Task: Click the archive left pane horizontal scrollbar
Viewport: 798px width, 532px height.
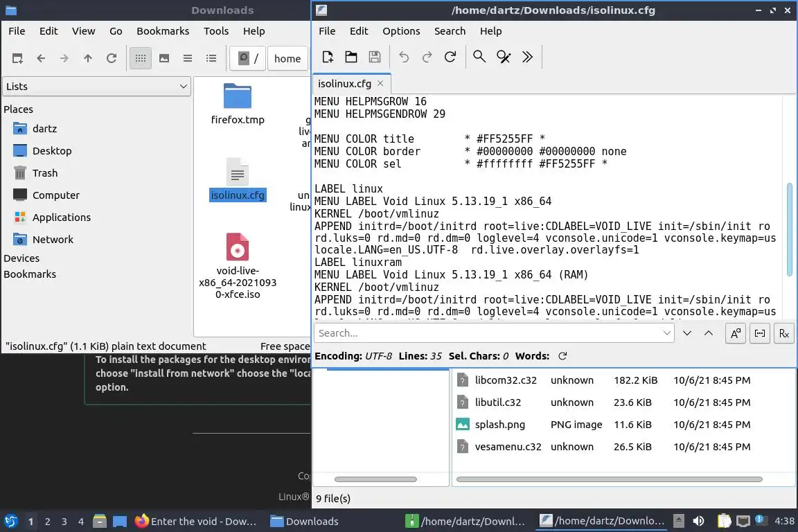Action: [375, 479]
